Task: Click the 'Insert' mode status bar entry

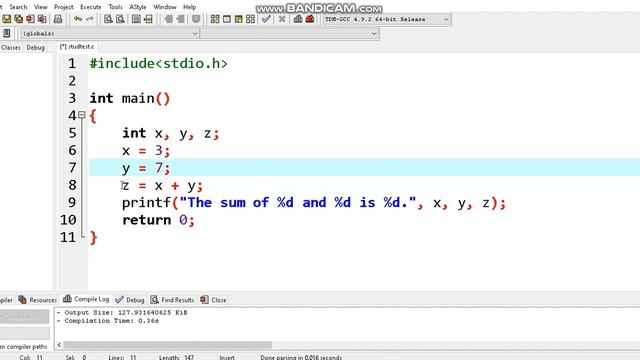Action: (227, 357)
